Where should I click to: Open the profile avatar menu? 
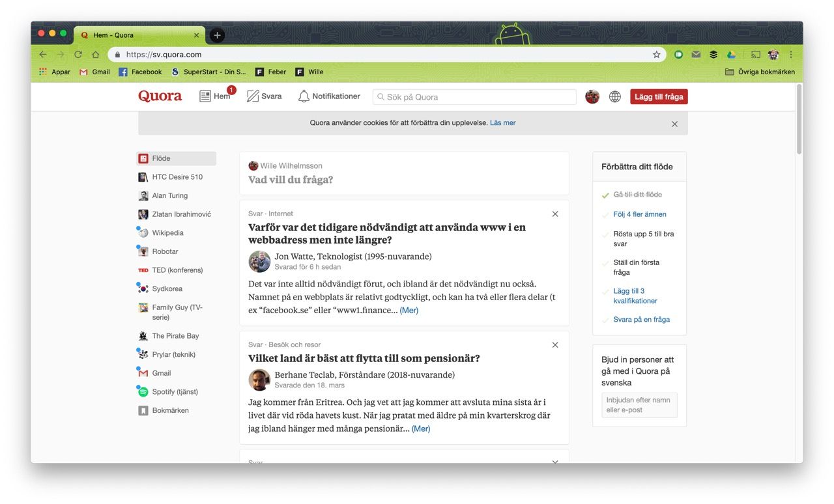(592, 97)
